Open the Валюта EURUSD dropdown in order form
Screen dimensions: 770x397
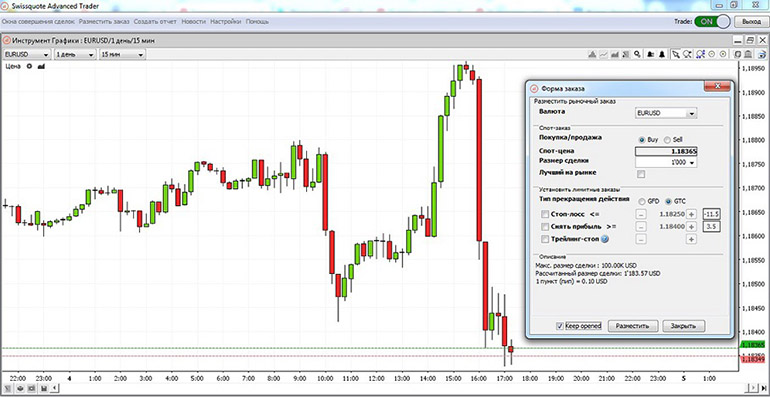point(666,113)
